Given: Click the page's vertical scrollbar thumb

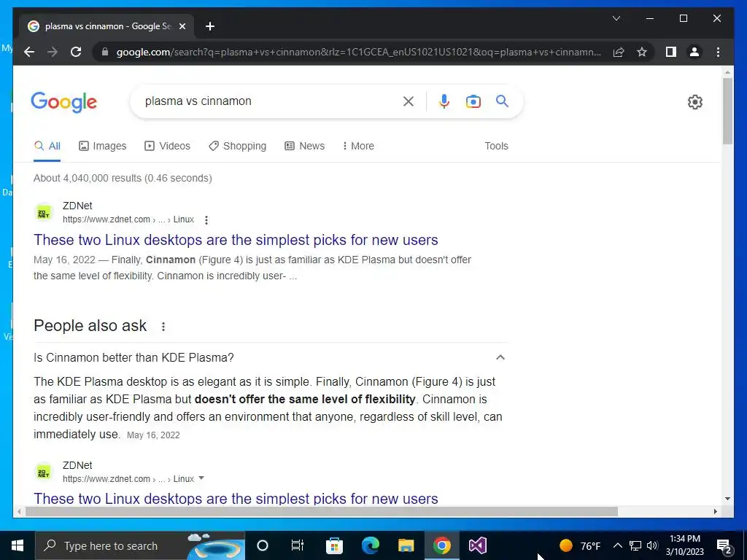Looking at the screenshot, I should pos(727,111).
